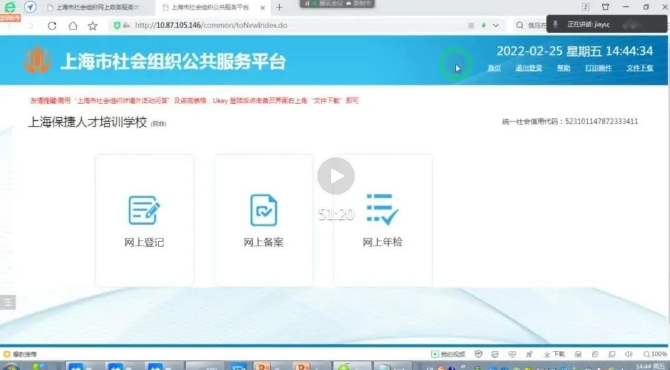Click 我的视频 in the status bar
Viewport: 670px width, 370px height.
tap(448, 354)
